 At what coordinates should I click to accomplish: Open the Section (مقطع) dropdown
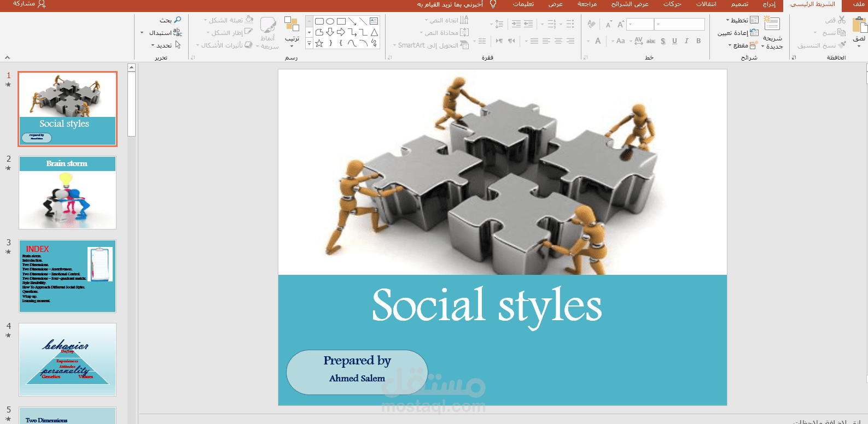(x=743, y=45)
